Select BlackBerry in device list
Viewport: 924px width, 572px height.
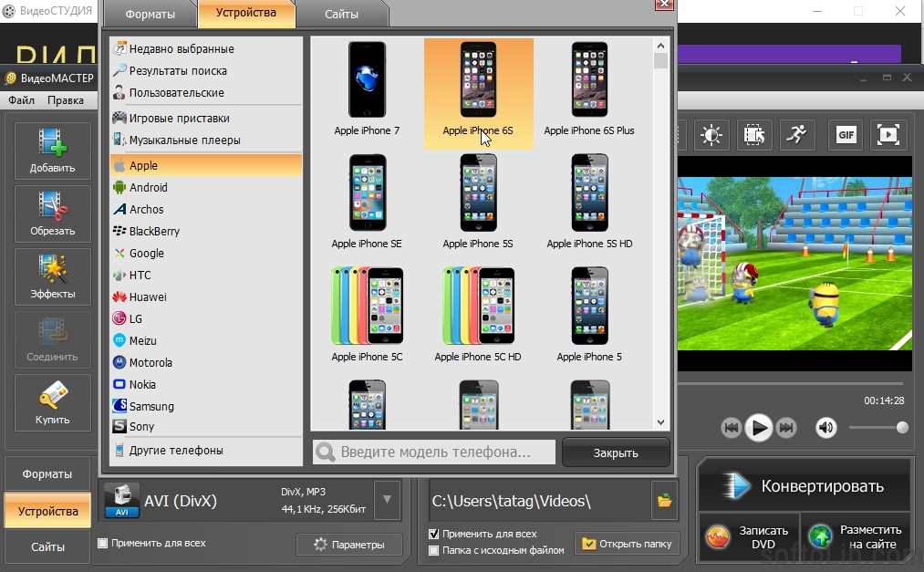click(x=205, y=231)
